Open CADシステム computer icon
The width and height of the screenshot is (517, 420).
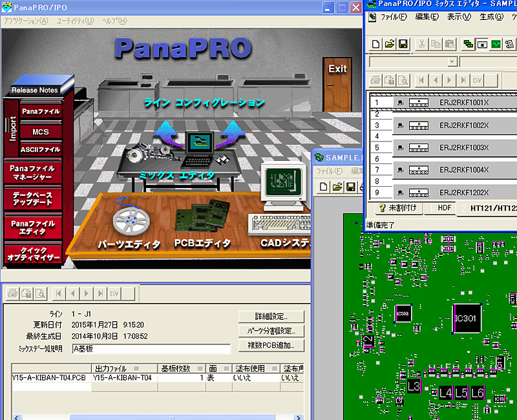284,198
